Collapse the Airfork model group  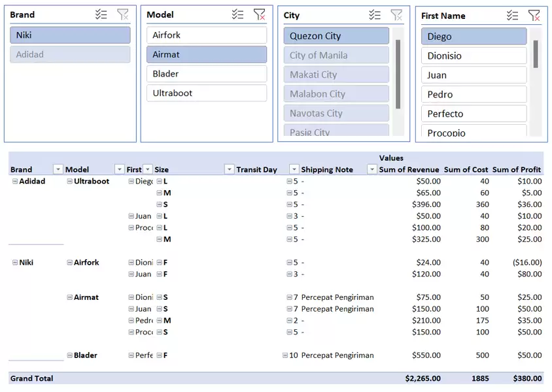pos(69,263)
